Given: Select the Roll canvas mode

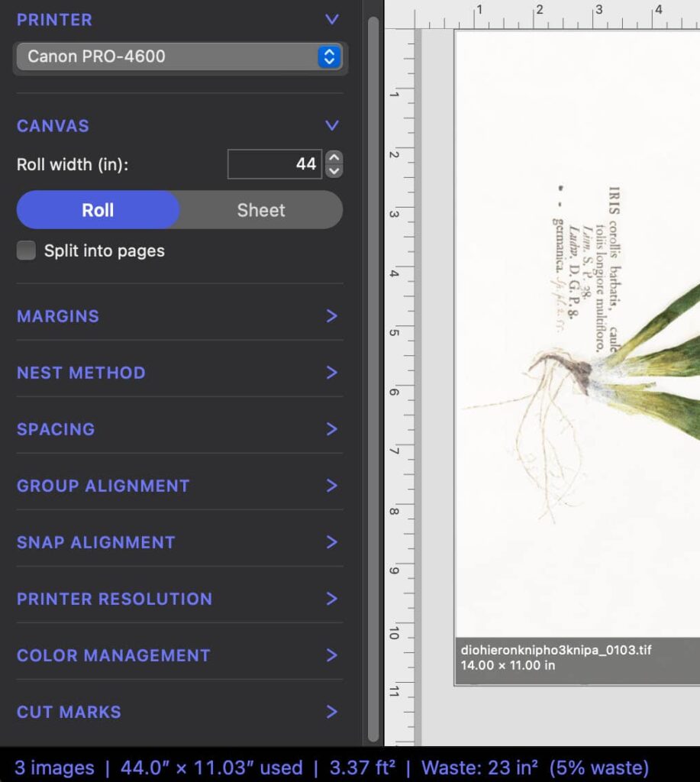Looking at the screenshot, I should [98, 210].
